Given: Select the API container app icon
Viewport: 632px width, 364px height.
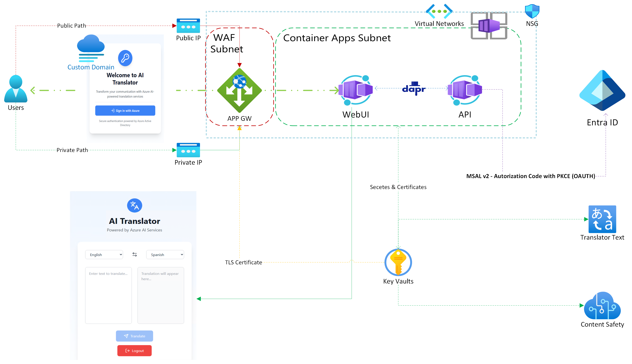Looking at the screenshot, I should pos(465,90).
